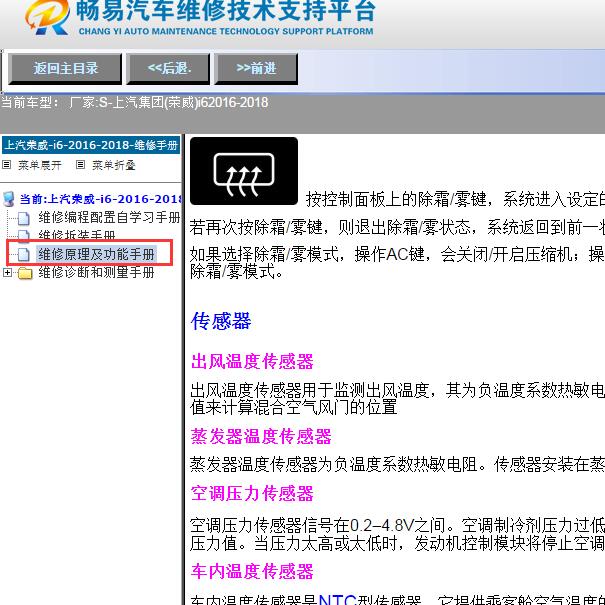Viewport: 605px width, 605px height.
Task: Click the paragraph starting 若再次按除霜/雾键
Action: pyautogui.click(x=397, y=227)
